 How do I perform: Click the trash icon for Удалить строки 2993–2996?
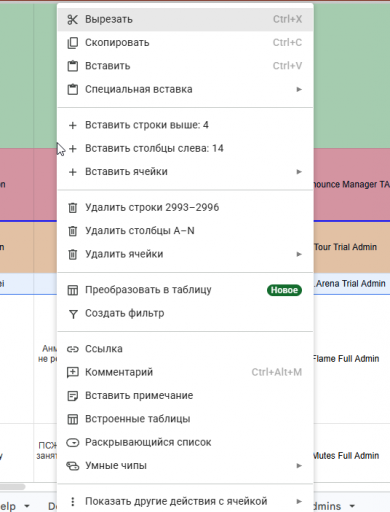point(72,208)
